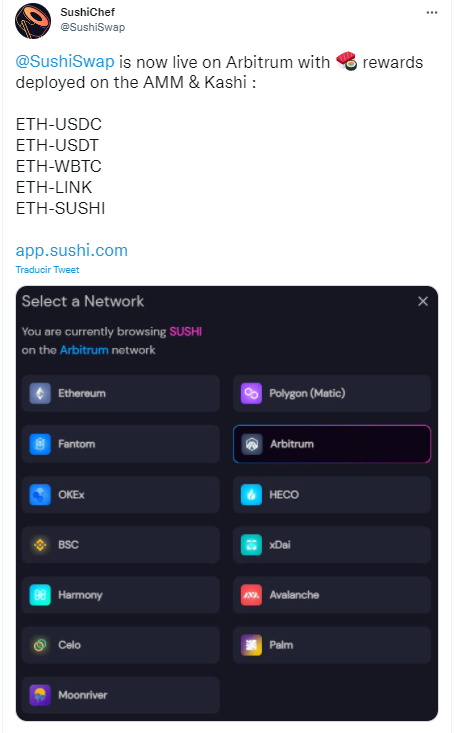The image size is (465, 733).
Task: Click the Polygon (Matic) network icon
Action: pos(251,393)
